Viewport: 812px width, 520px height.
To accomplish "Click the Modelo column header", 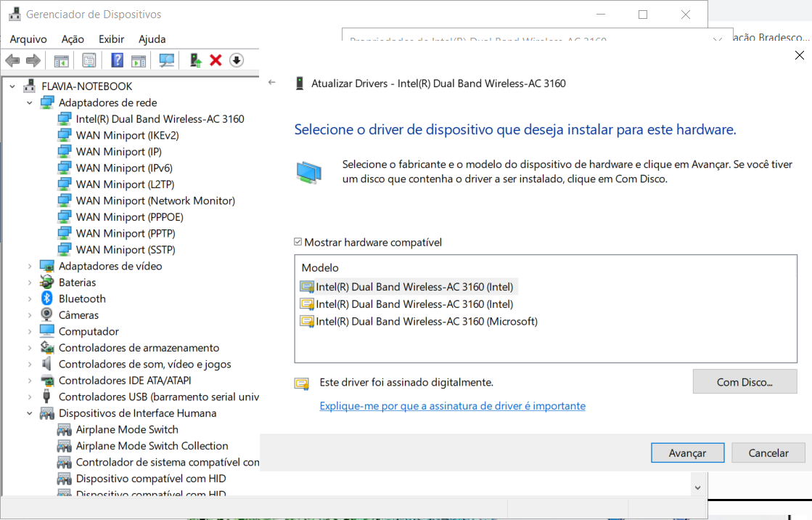I will (x=320, y=267).
